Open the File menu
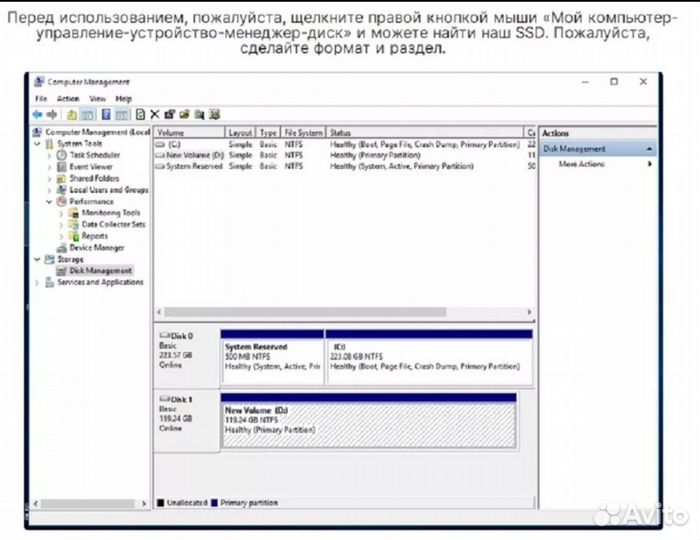The width and height of the screenshot is (700, 540). [41, 99]
